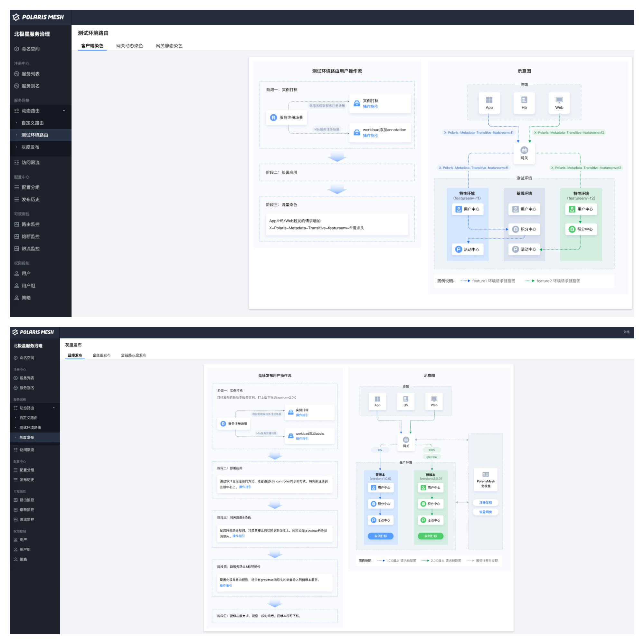Collapse 动态路由 chevron on 灰度发布 page
The width and height of the screenshot is (644, 644).
[x=54, y=408]
